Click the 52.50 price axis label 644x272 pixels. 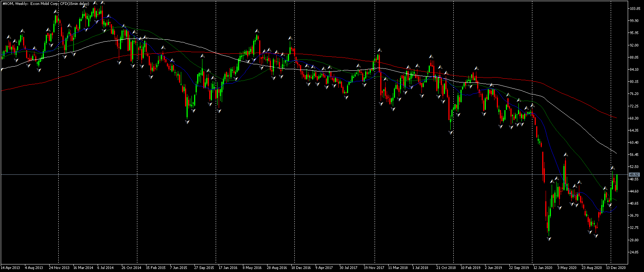click(633, 167)
